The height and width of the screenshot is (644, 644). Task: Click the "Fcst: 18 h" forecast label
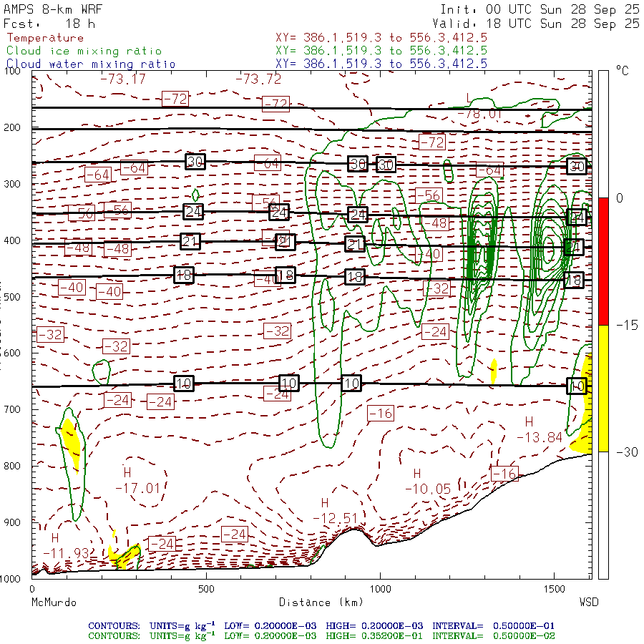(x=49, y=24)
